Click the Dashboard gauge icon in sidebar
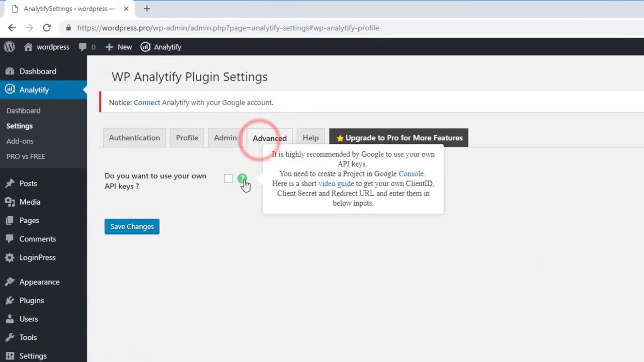Viewport: 644px width, 362px height. point(10,71)
